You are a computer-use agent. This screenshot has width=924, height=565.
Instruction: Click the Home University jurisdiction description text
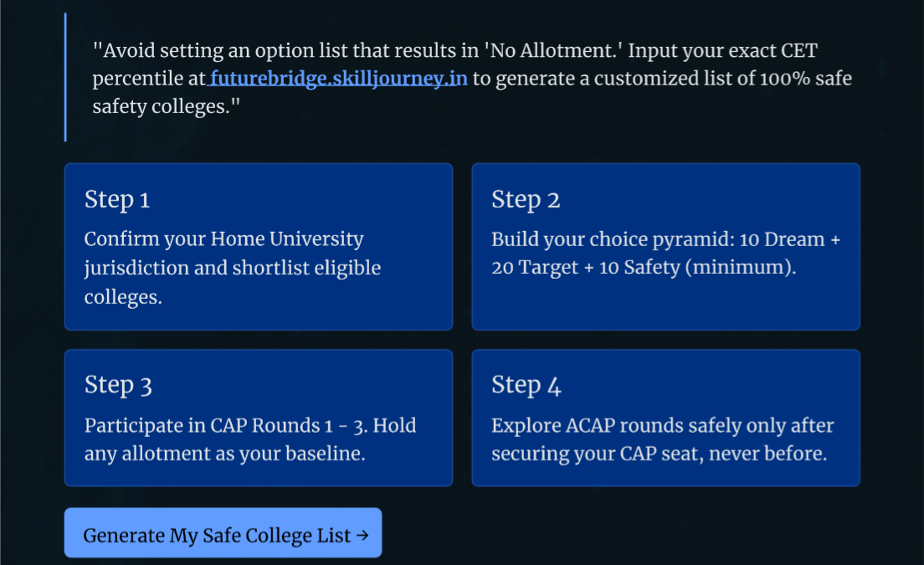232,268
